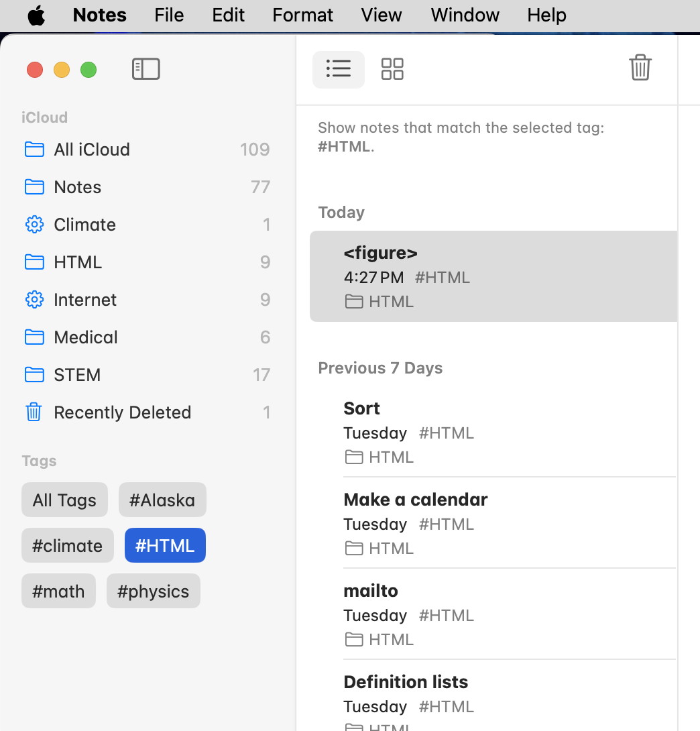Switch to gallery view

click(x=392, y=69)
